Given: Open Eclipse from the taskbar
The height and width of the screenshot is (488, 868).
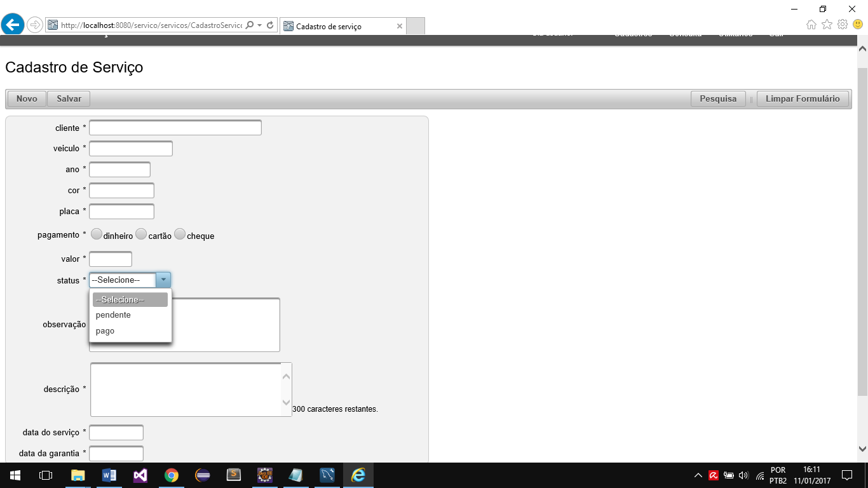Looking at the screenshot, I should (202, 475).
